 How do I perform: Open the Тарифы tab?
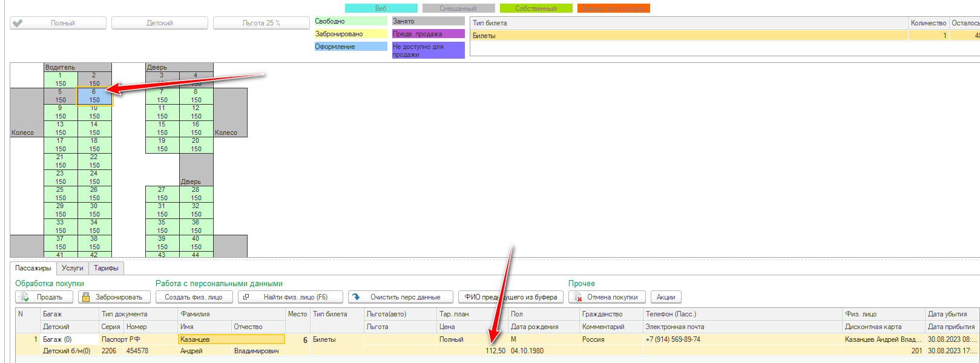[107, 268]
